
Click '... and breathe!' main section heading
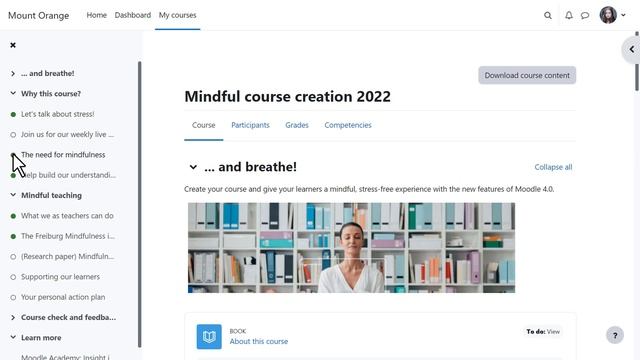250,167
